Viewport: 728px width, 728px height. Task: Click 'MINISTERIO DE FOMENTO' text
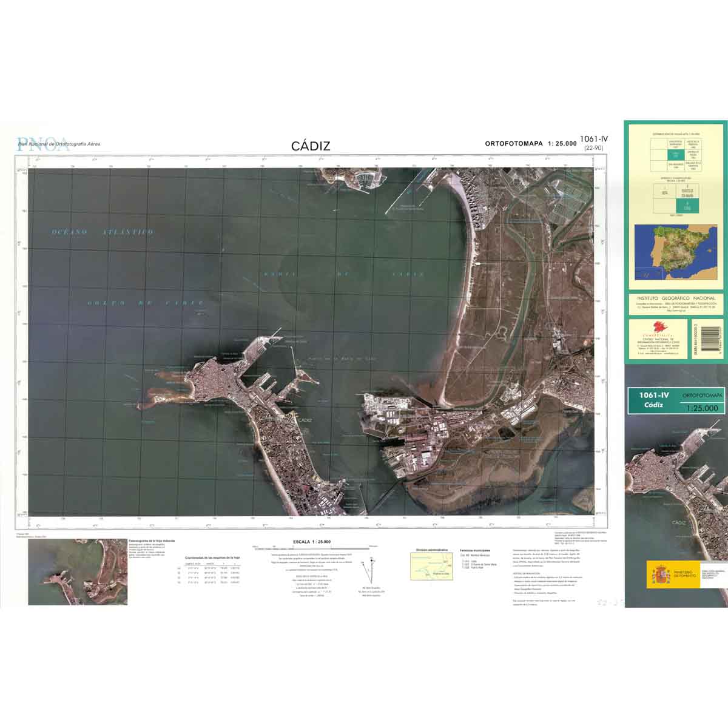[684, 574]
